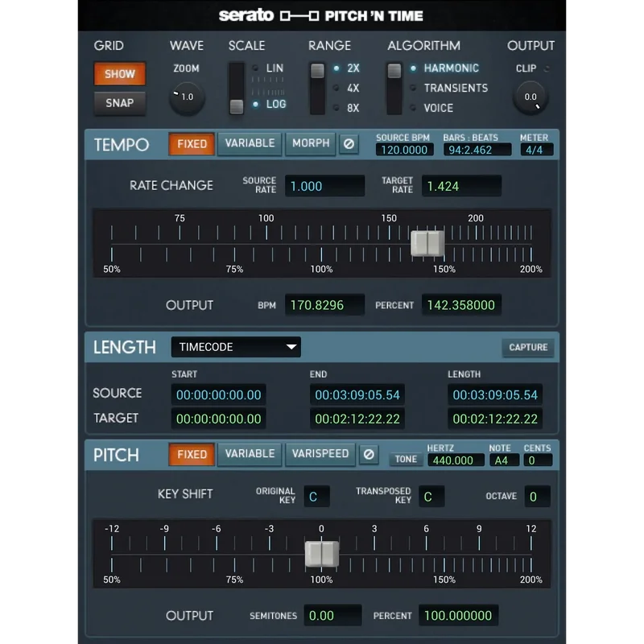Click the pitch output PERCENT field 100.000000

(458, 615)
